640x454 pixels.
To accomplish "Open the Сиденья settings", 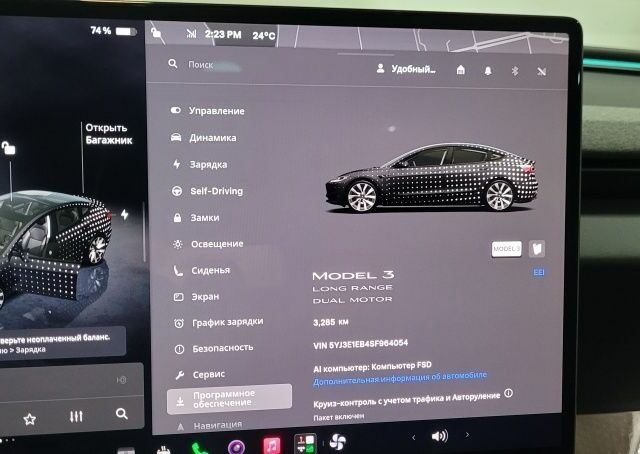I will [x=202, y=270].
